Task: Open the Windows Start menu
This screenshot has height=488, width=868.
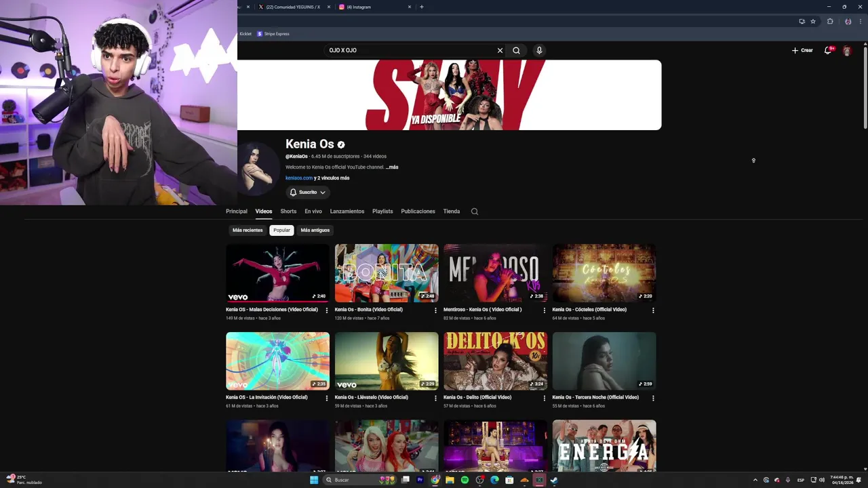Action: pos(314,480)
